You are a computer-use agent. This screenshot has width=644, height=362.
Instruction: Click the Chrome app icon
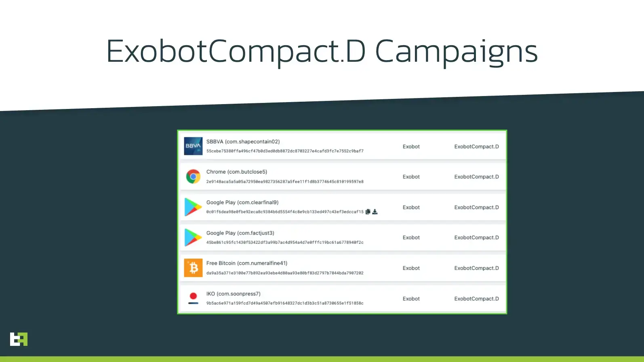(x=193, y=176)
